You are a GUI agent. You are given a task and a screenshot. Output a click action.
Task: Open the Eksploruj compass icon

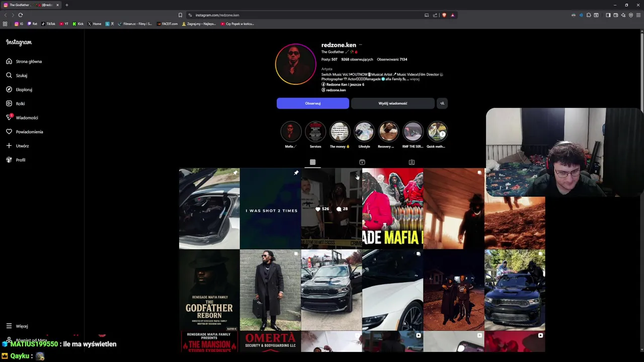point(9,89)
